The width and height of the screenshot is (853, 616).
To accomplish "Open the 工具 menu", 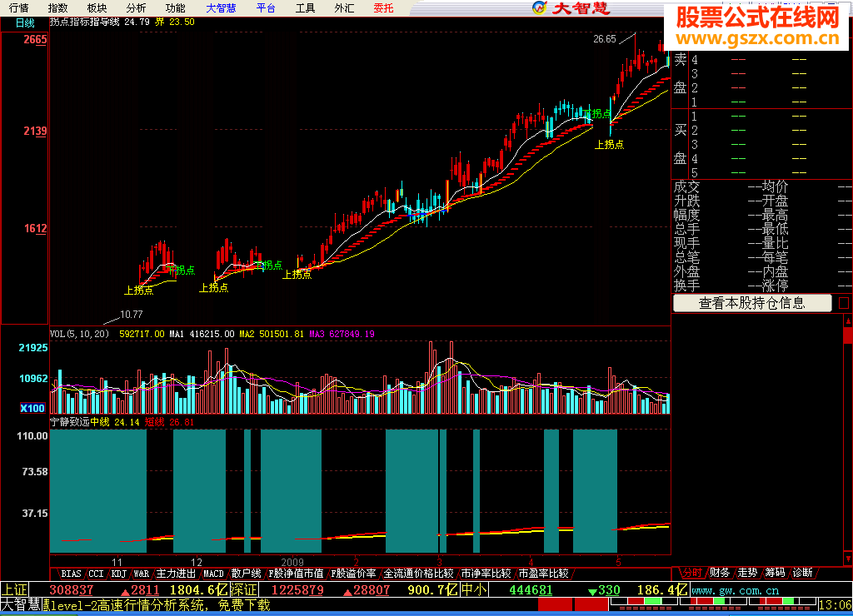I will pos(305,8).
